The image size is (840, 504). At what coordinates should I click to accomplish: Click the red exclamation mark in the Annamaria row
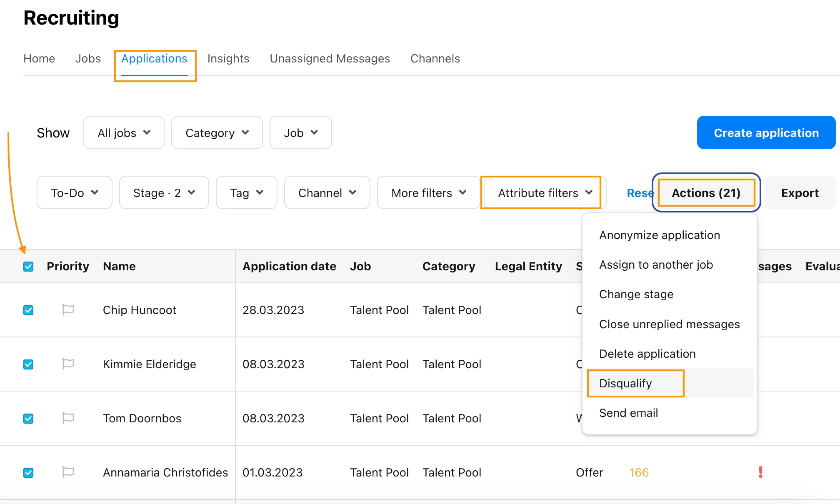(x=760, y=472)
